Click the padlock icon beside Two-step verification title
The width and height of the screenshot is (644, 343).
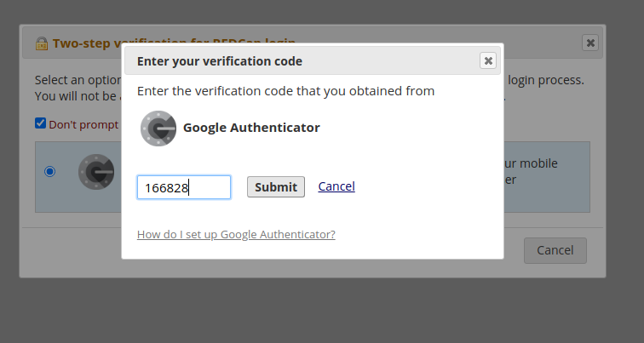click(42, 43)
